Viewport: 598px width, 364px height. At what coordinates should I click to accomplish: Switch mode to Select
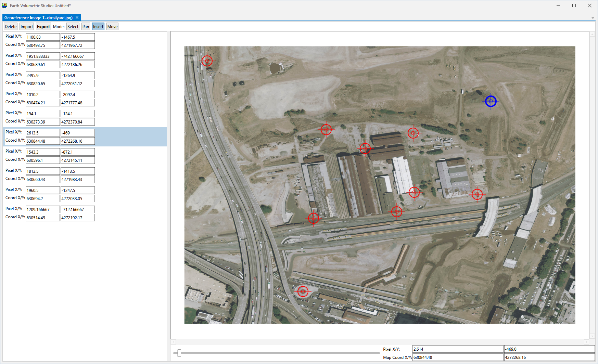[x=73, y=27]
